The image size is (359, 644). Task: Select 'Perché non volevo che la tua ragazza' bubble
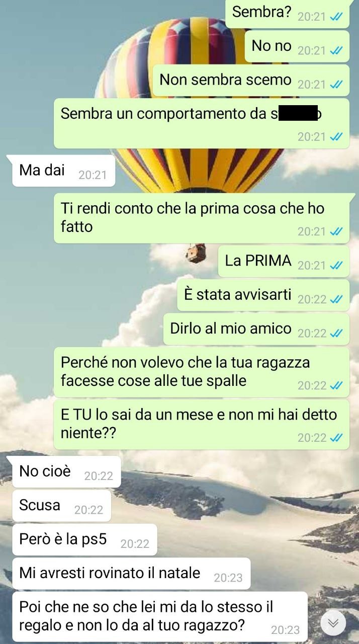pos(202,372)
